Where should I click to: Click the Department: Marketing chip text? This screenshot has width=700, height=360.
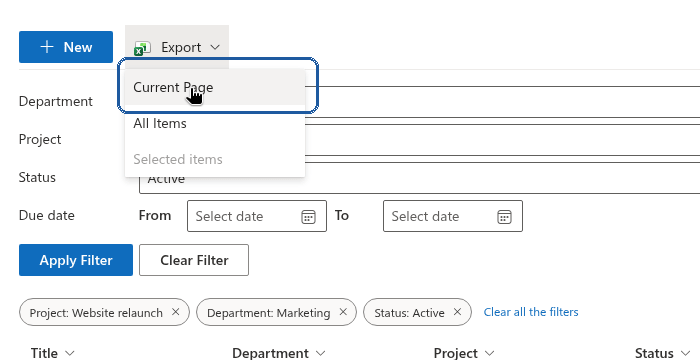(269, 313)
